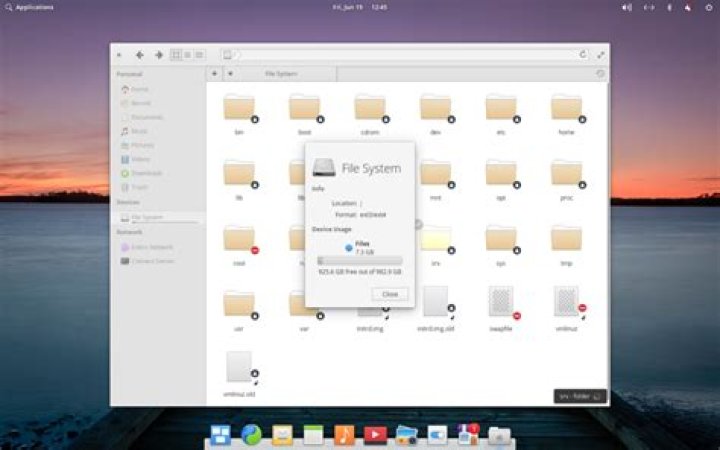The image size is (720, 450).
Task: Click the Forward navigation arrow
Action: (158, 55)
